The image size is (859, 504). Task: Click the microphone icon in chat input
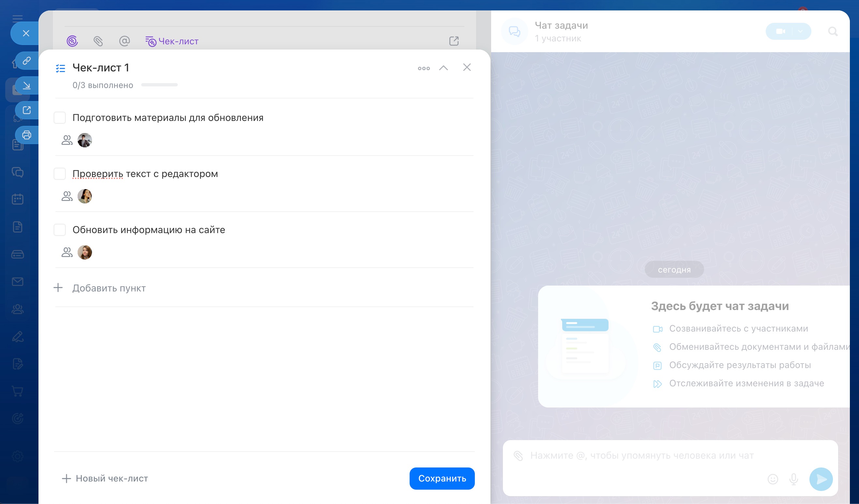click(793, 479)
